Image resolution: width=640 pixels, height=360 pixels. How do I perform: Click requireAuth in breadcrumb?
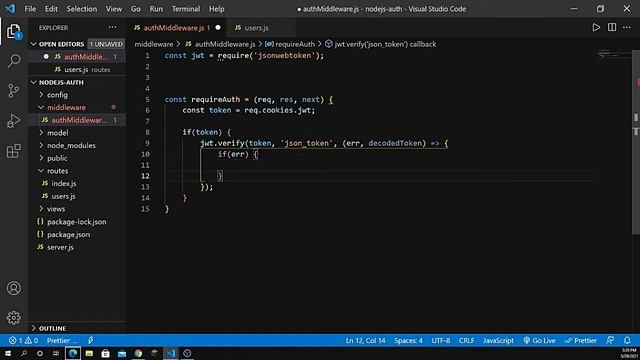click(290, 44)
